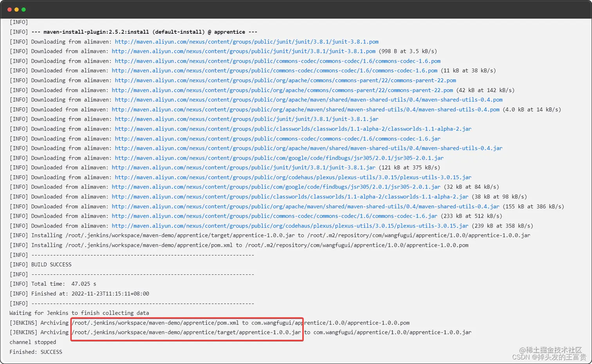Image resolution: width=592 pixels, height=364 pixels.
Task: Open the Downloading maven-shared-utils-0.4.pom link
Action: click(309, 100)
